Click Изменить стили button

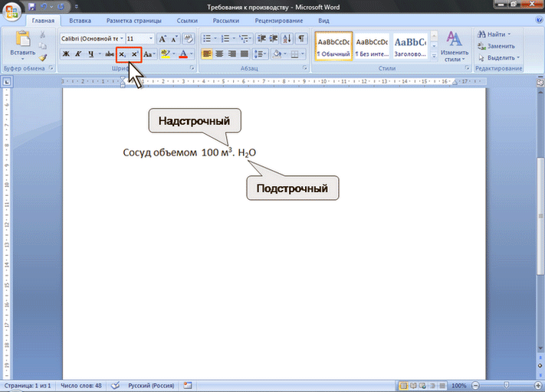(455, 46)
